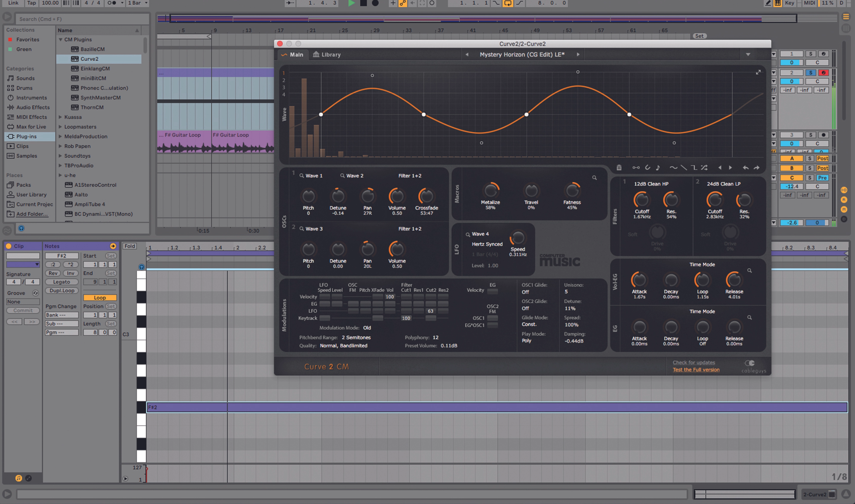
Task: Show the I-O section with the yellow button
Action: (844, 190)
